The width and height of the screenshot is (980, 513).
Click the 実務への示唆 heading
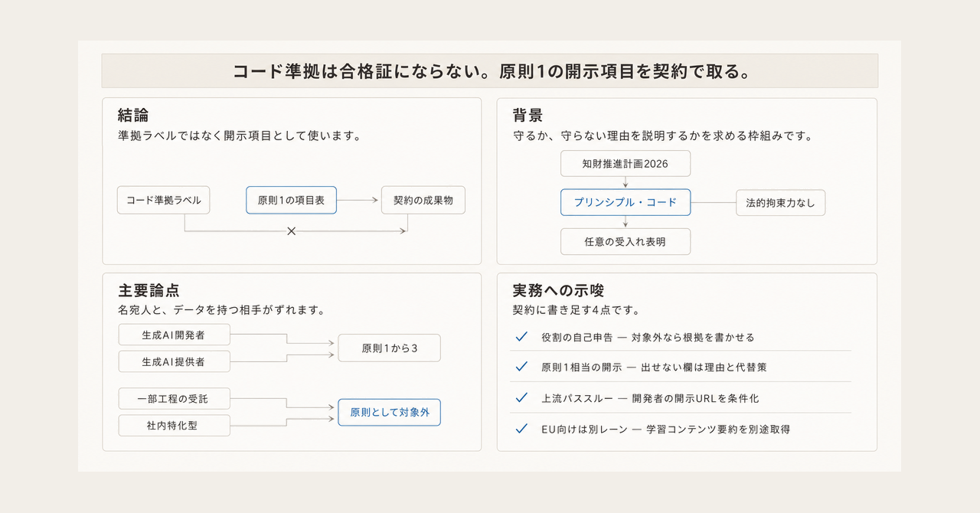click(558, 291)
